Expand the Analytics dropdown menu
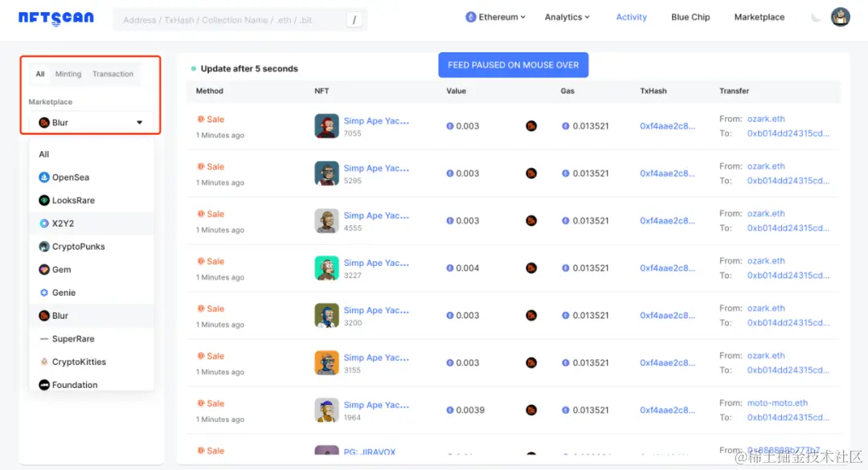 (567, 17)
